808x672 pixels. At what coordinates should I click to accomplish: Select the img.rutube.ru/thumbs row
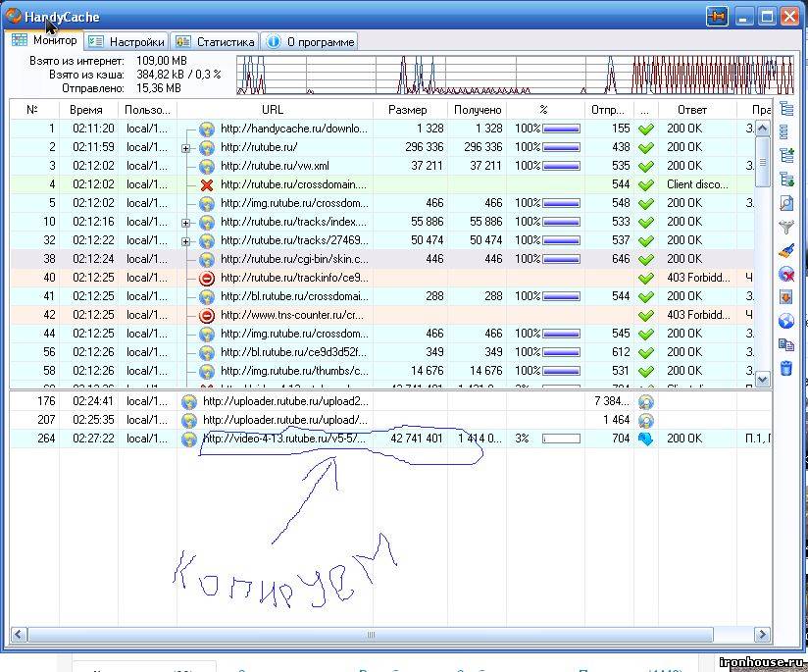point(382,371)
